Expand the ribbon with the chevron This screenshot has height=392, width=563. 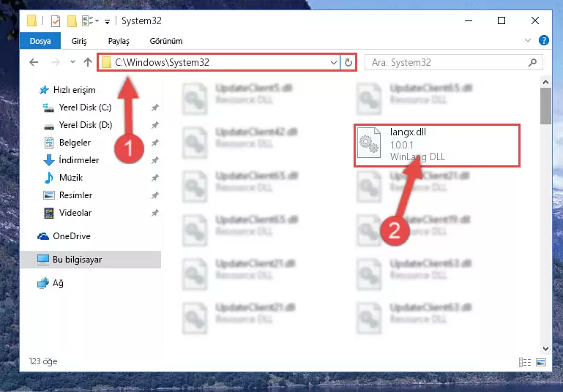point(527,40)
